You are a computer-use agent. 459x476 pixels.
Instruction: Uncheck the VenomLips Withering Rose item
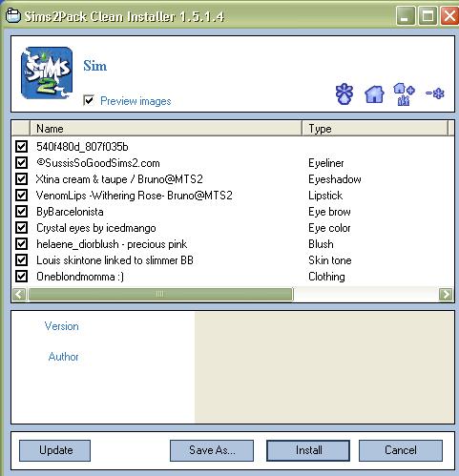21,195
